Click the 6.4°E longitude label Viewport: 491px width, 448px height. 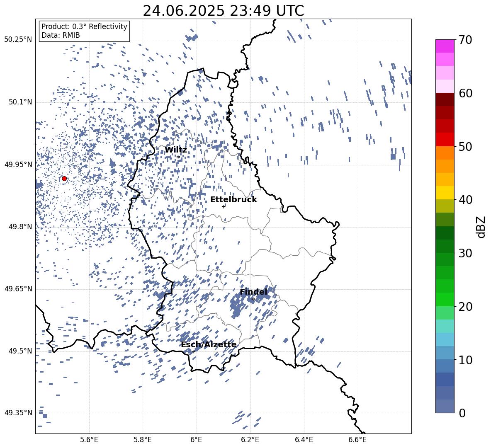tap(304, 440)
